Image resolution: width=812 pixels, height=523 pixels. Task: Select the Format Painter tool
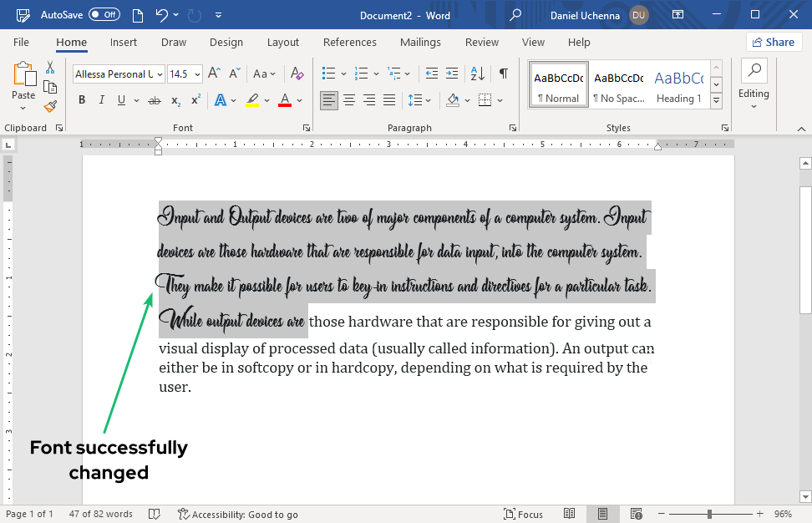coord(49,105)
